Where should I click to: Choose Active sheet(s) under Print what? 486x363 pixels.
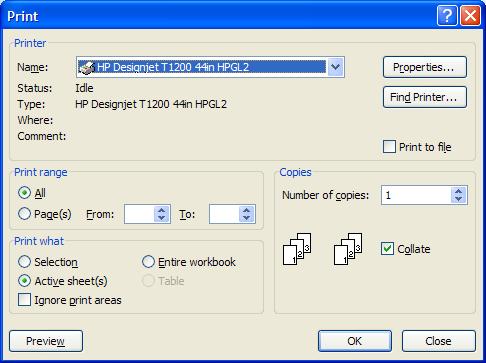coord(24,281)
